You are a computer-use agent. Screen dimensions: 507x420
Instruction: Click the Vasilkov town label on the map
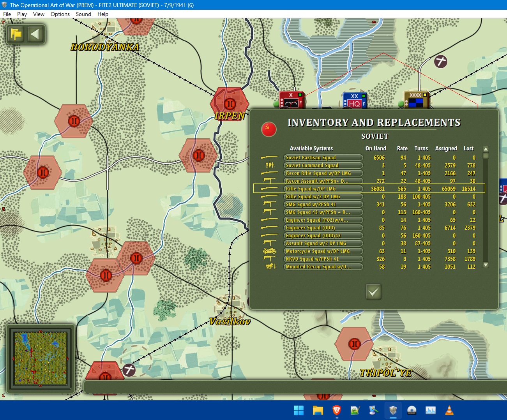pyautogui.click(x=230, y=321)
